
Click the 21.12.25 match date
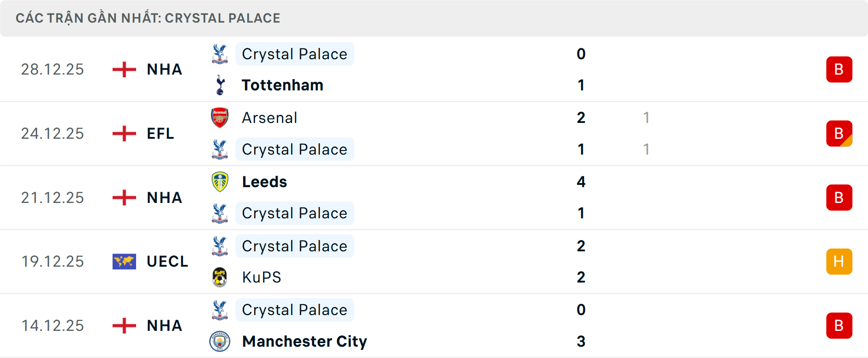click(52, 198)
